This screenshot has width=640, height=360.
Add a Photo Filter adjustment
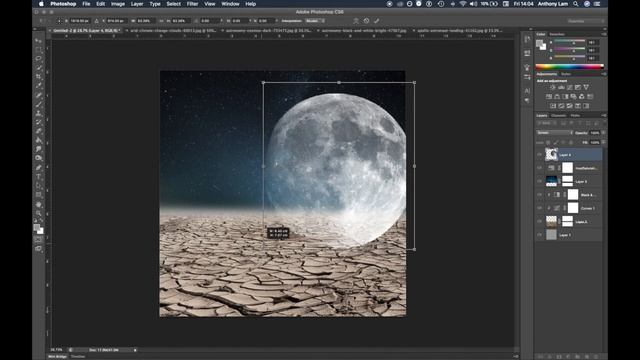[573, 97]
